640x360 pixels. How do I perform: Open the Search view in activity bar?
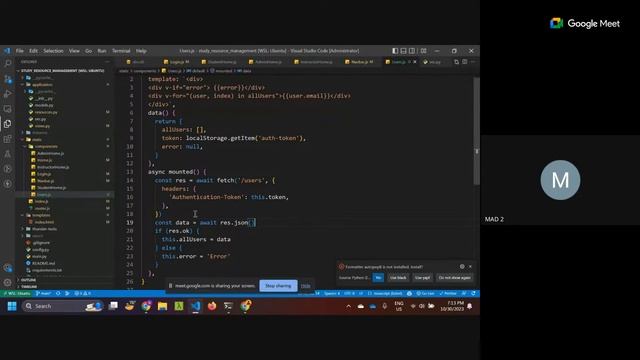click(x=7, y=63)
